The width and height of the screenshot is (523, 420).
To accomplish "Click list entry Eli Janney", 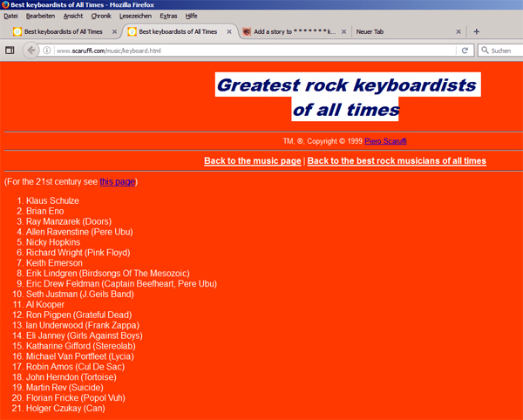I will 85,335.
